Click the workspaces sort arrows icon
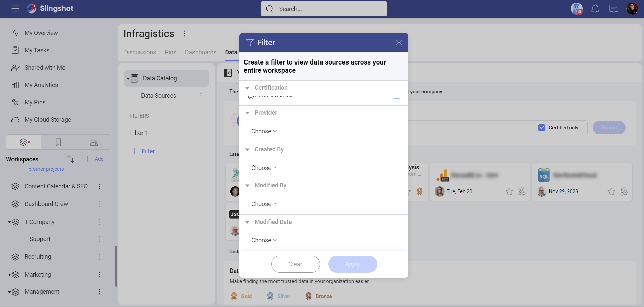Viewport: 644px width, 307px height. [70, 159]
